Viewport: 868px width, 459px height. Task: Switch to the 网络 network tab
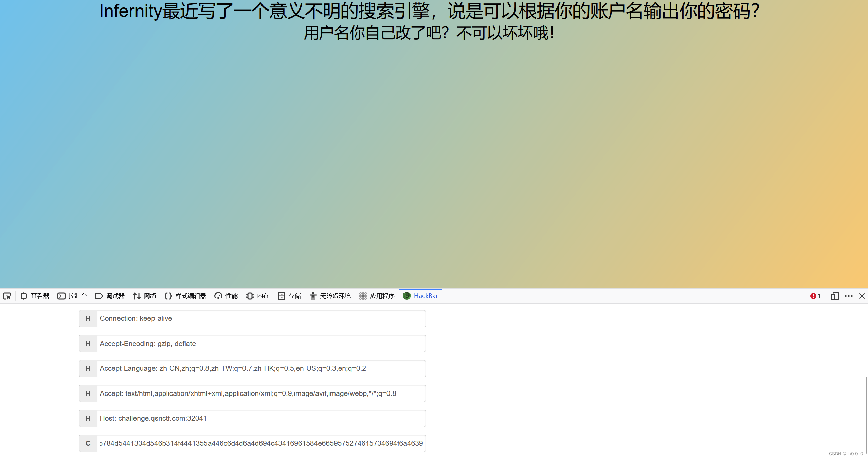point(145,296)
